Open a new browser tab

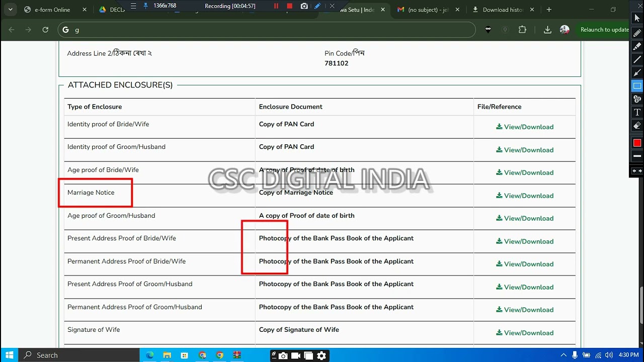pyautogui.click(x=549, y=10)
